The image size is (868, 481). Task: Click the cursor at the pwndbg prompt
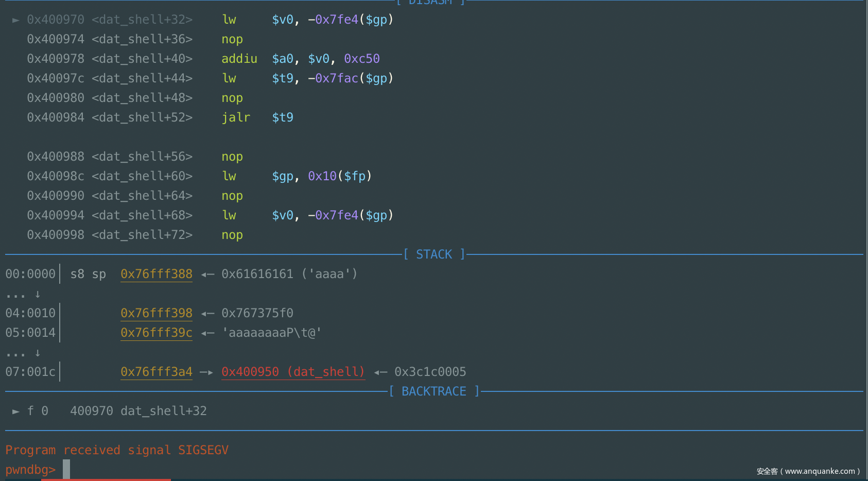[66, 469]
